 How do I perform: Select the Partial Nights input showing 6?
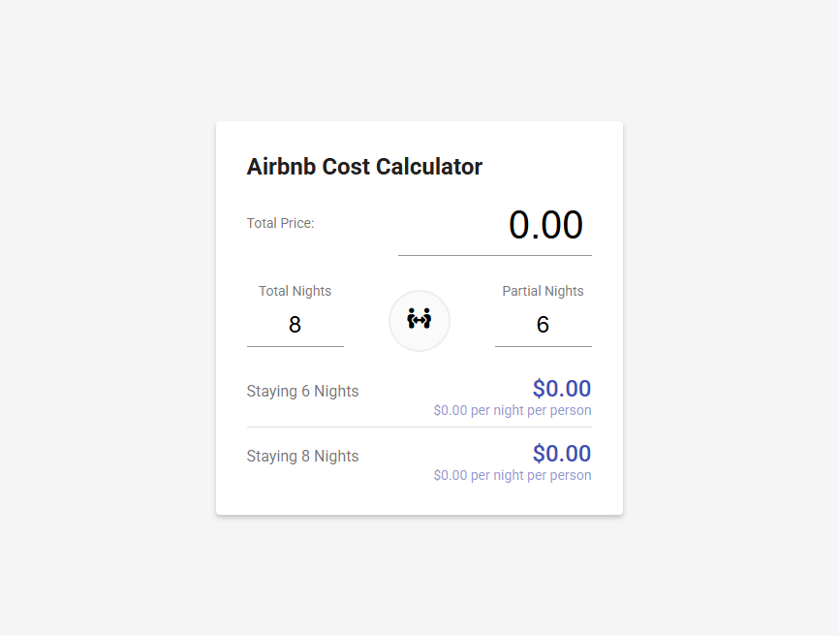click(543, 325)
